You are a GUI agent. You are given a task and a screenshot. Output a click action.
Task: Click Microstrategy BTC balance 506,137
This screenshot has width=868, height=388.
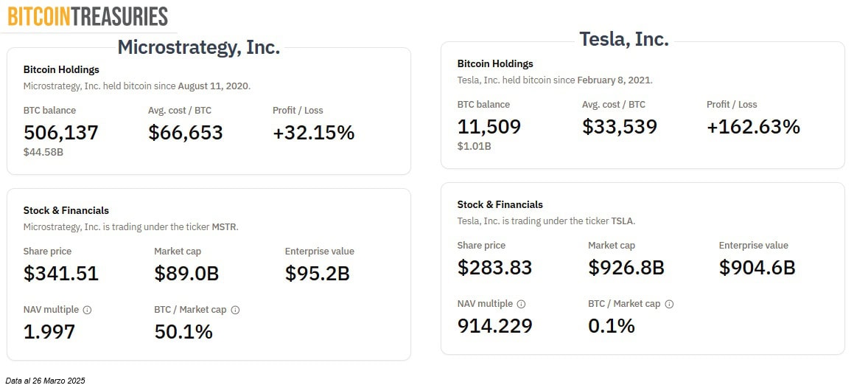click(x=61, y=133)
